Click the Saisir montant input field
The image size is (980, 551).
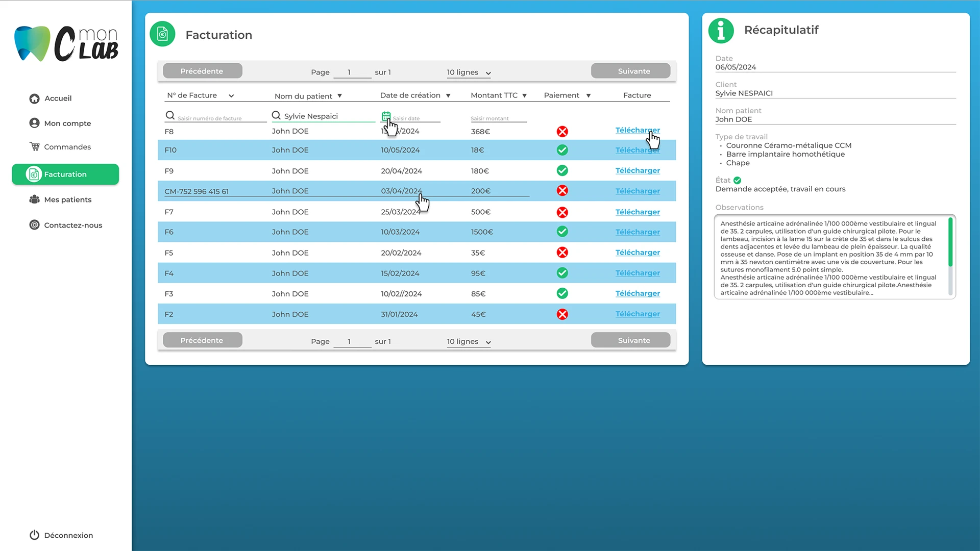pos(498,118)
